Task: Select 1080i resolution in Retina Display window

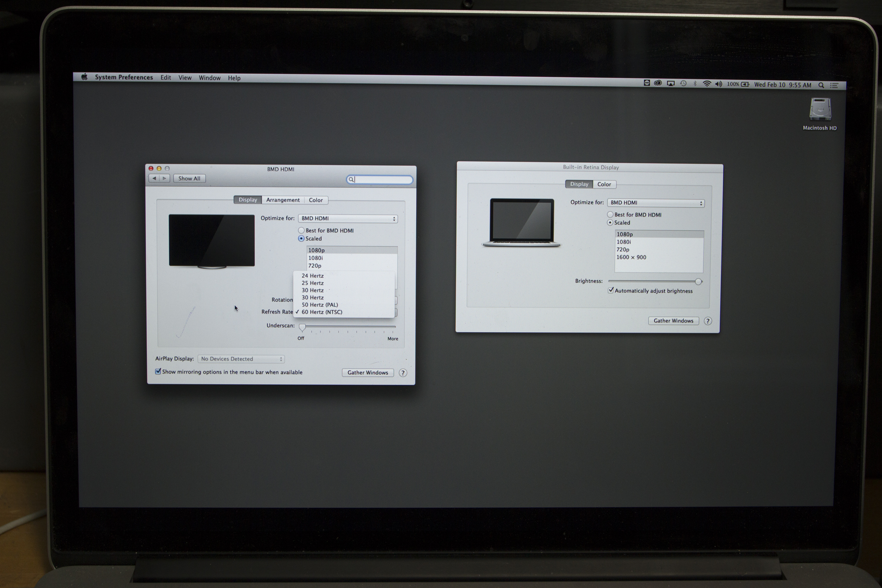Action: tap(659, 242)
